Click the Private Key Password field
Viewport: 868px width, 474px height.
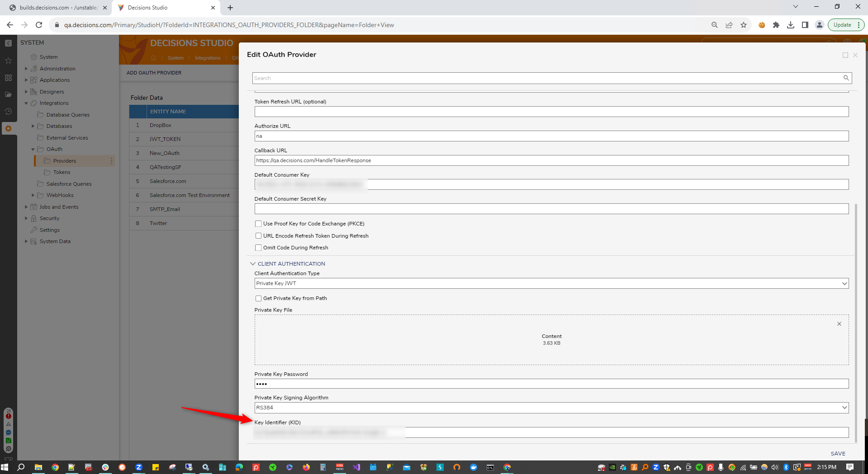click(x=551, y=384)
